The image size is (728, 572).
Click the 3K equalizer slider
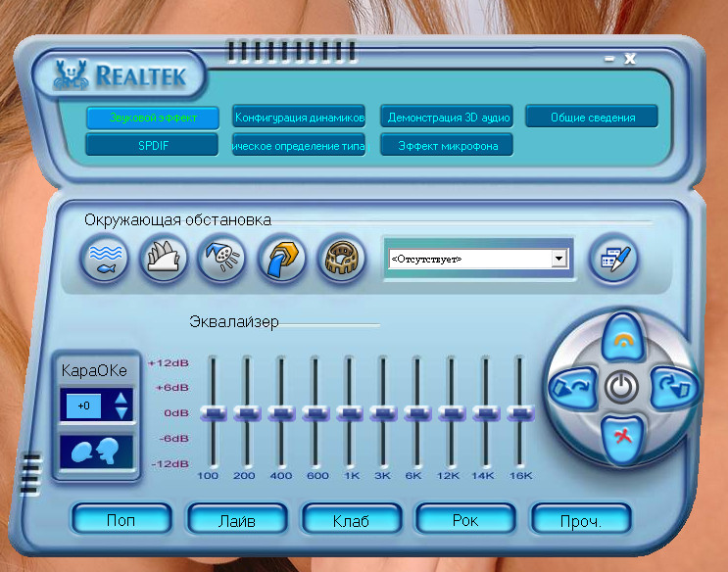click(383, 412)
